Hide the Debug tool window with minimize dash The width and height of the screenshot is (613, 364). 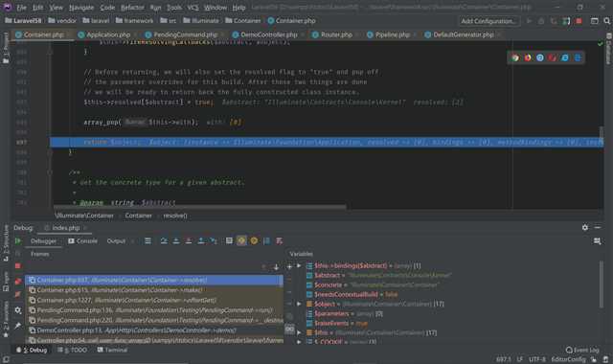click(x=598, y=227)
